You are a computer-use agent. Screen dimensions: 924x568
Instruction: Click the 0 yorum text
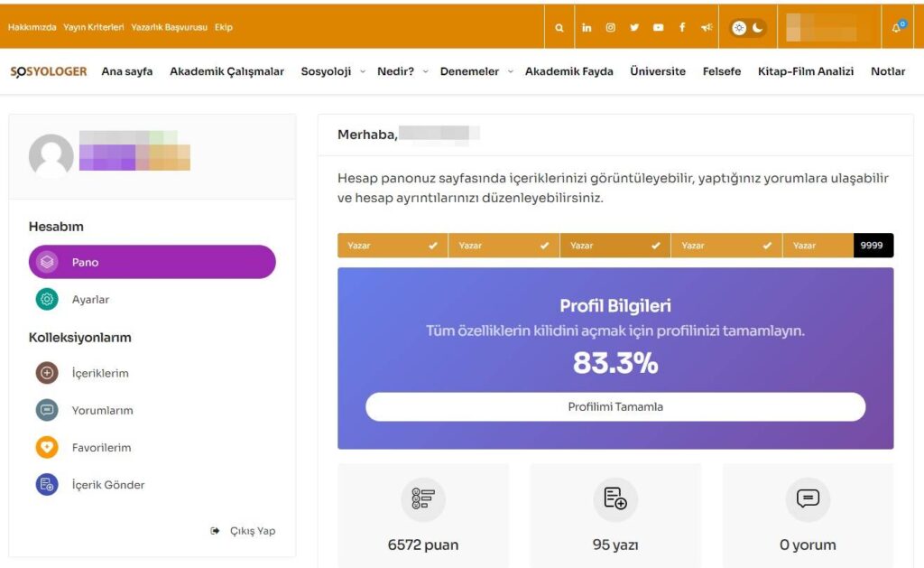[808, 545]
